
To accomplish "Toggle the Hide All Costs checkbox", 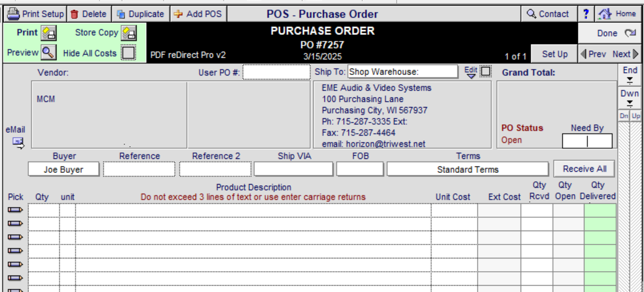I will click(x=128, y=53).
